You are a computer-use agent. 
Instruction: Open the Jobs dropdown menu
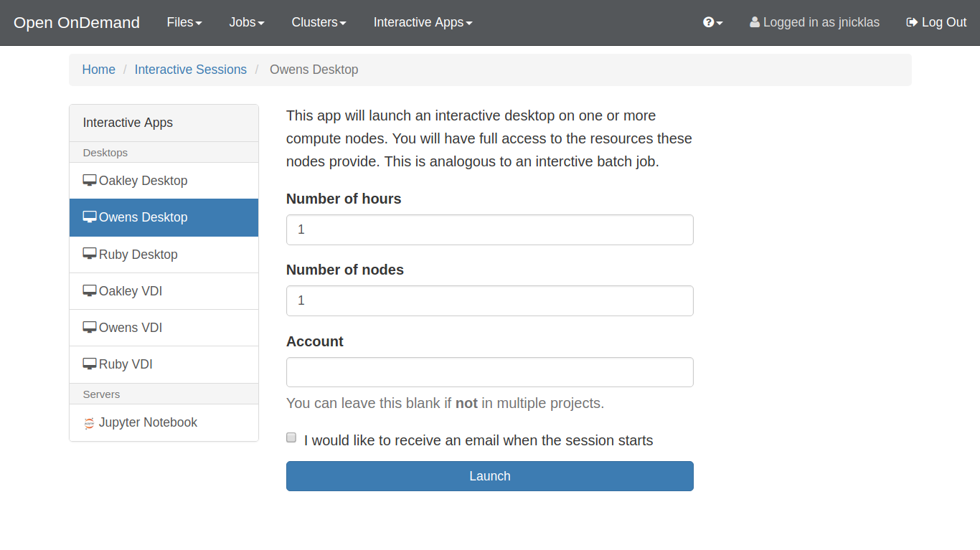click(247, 22)
